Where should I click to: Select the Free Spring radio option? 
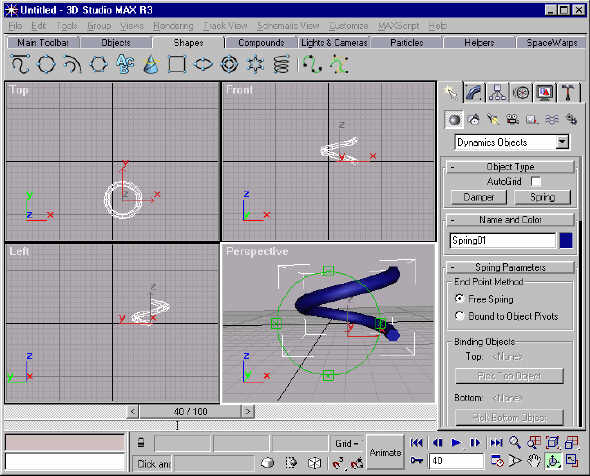(x=460, y=299)
